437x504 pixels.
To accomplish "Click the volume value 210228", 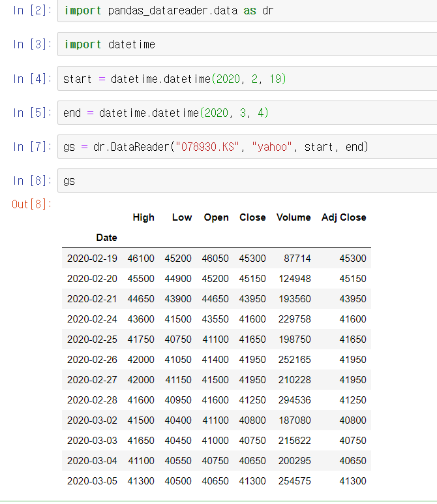I will 295,379.
